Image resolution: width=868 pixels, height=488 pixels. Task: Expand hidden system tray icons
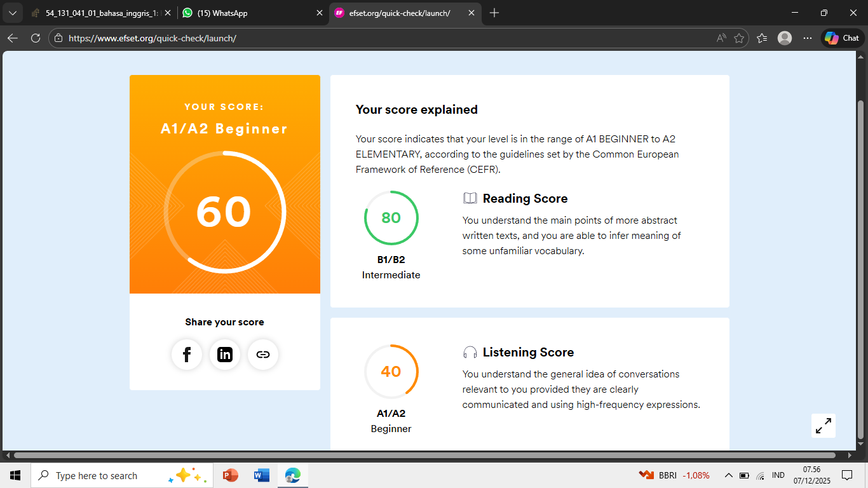(x=729, y=475)
